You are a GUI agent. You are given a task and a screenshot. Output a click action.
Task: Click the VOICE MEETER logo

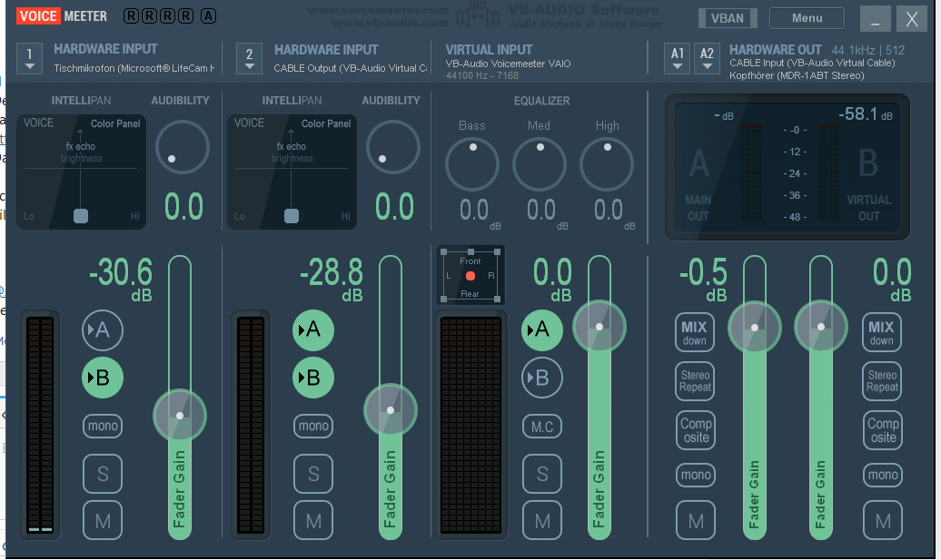[62, 16]
